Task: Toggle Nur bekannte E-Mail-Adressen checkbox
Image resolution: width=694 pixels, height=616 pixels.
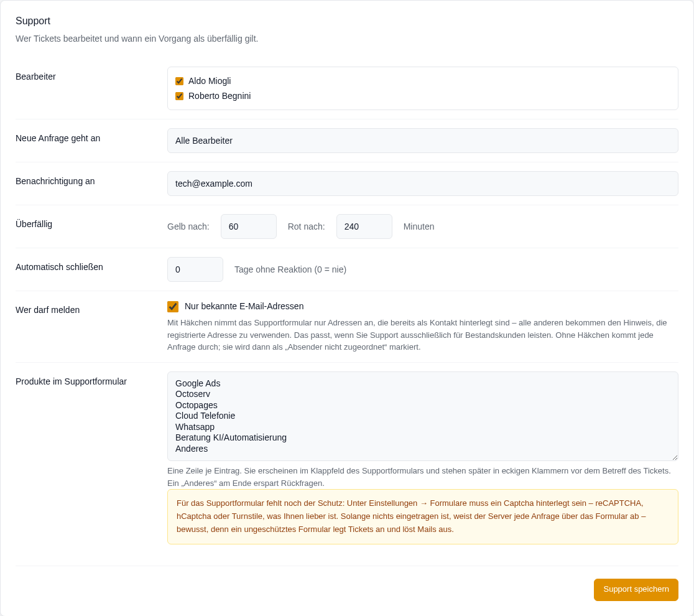Action: pos(173,307)
